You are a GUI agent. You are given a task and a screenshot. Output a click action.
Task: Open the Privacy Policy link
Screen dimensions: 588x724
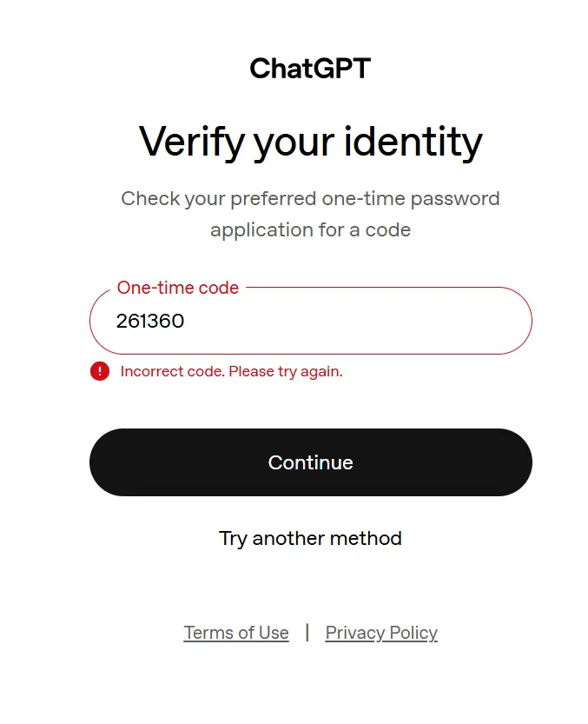[381, 633]
